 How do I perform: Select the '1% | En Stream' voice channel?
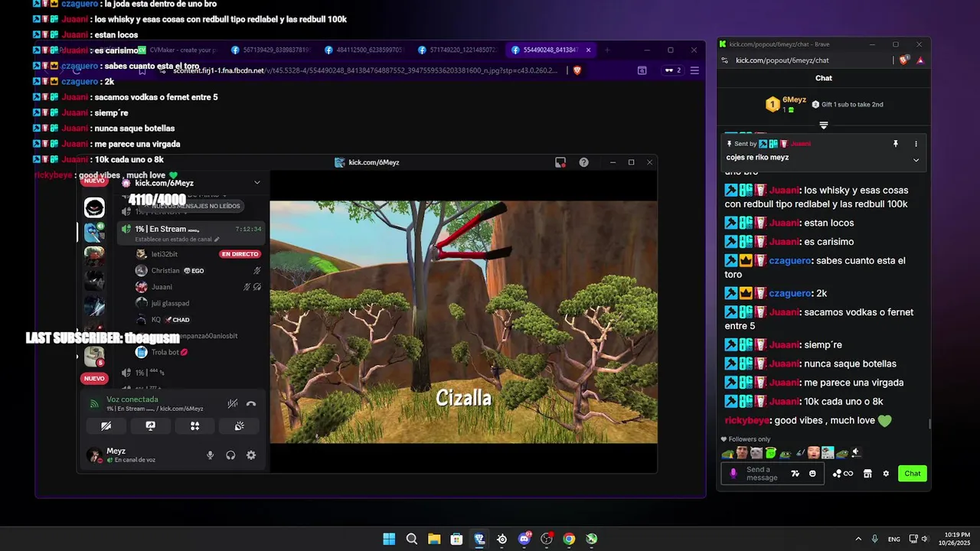coord(191,232)
